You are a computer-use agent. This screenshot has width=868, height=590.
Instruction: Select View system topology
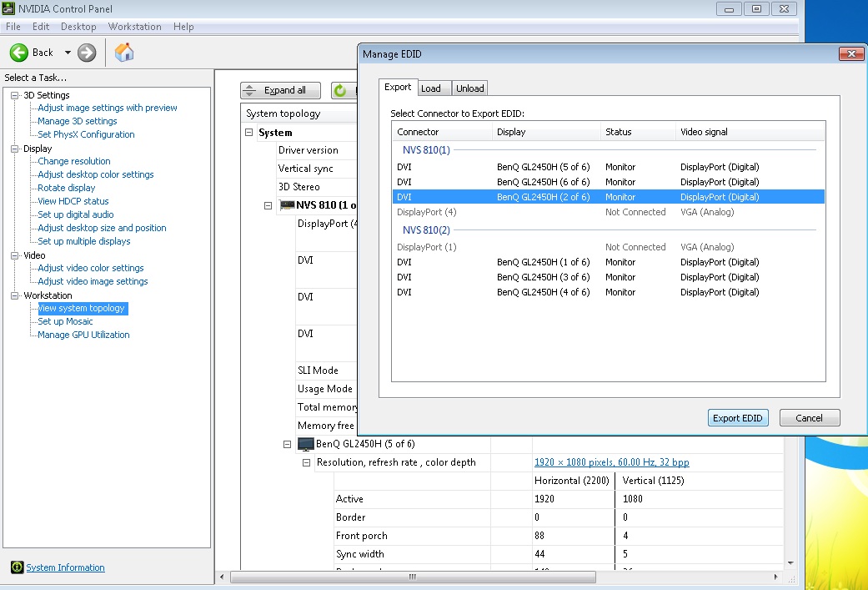pos(82,308)
